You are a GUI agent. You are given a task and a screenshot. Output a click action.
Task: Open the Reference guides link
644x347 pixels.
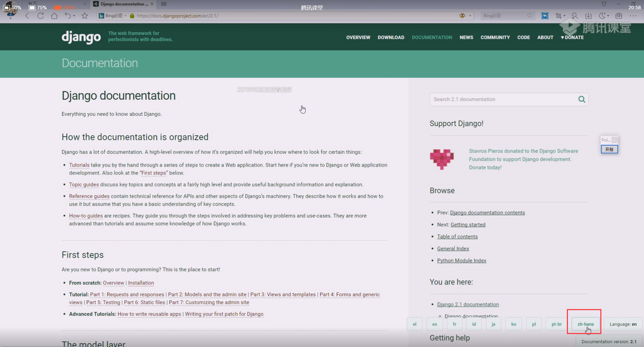click(x=89, y=196)
